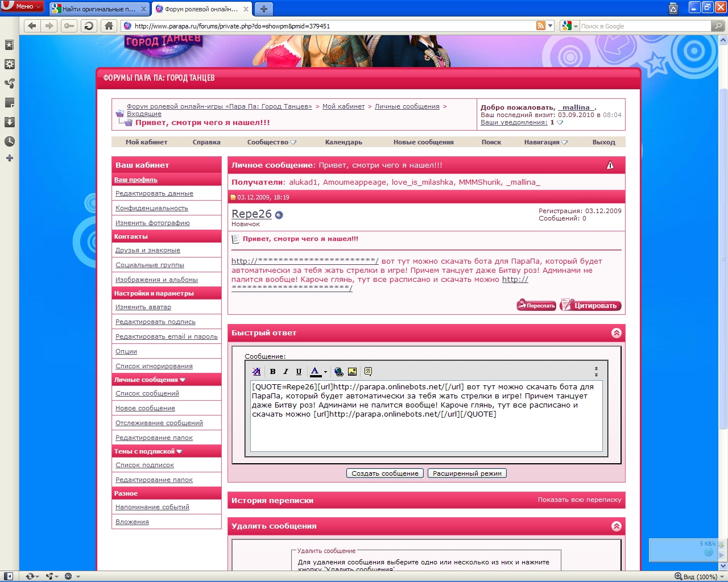Open a new browser tab
Viewport: 728px width, 582px height.
[x=263, y=9]
